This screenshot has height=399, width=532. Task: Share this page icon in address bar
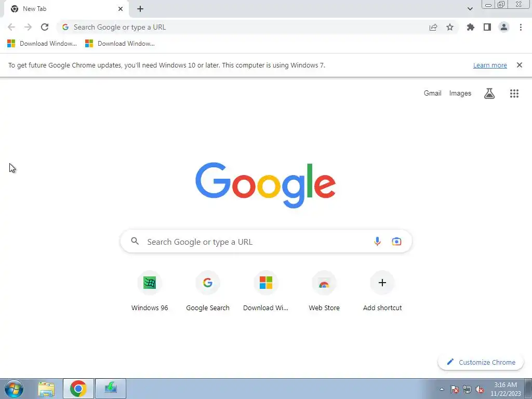coord(433,27)
